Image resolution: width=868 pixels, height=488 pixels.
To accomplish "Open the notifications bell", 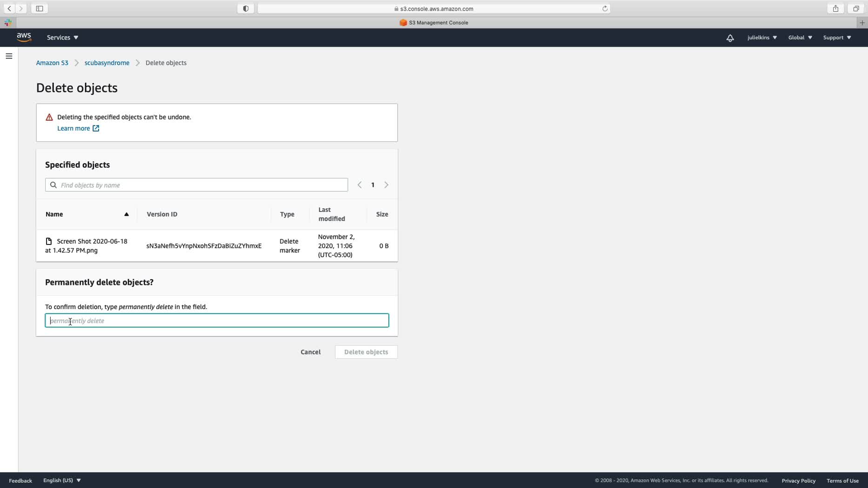I will [730, 38].
